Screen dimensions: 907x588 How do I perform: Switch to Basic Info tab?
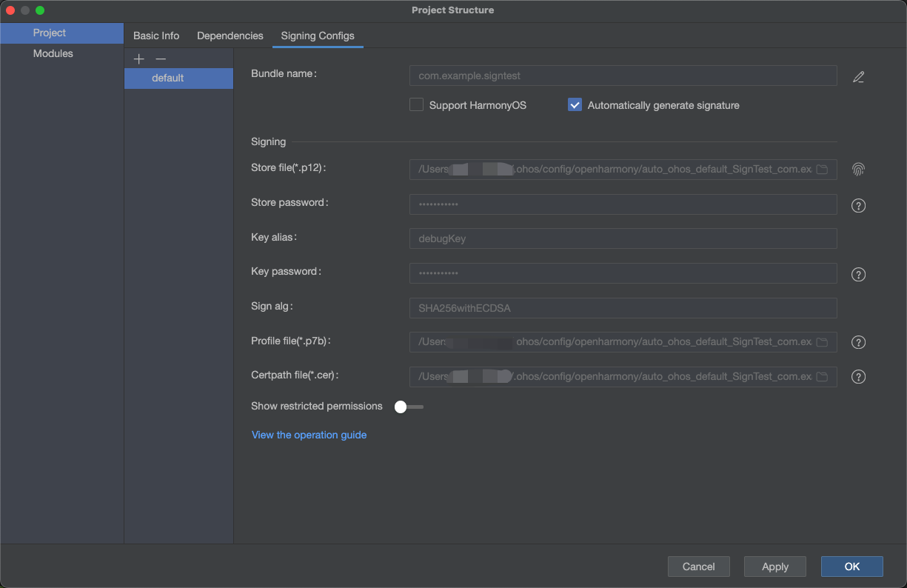pyautogui.click(x=156, y=36)
